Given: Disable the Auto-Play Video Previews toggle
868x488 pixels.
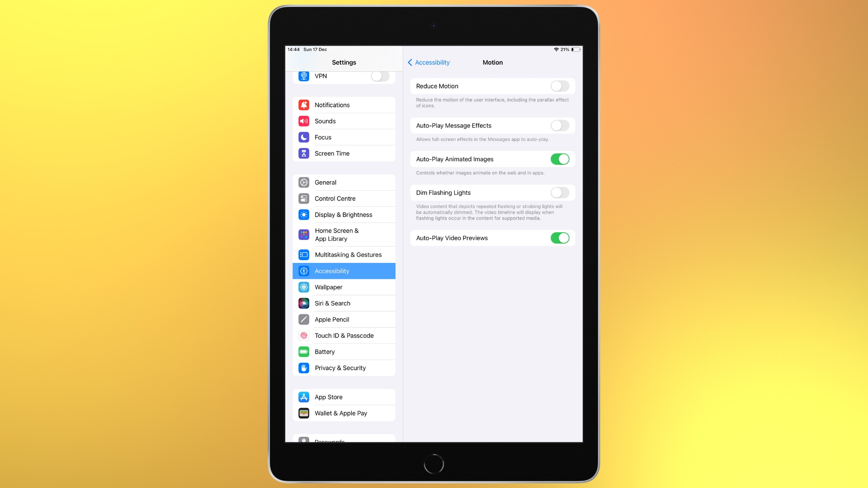Looking at the screenshot, I should 560,238.
